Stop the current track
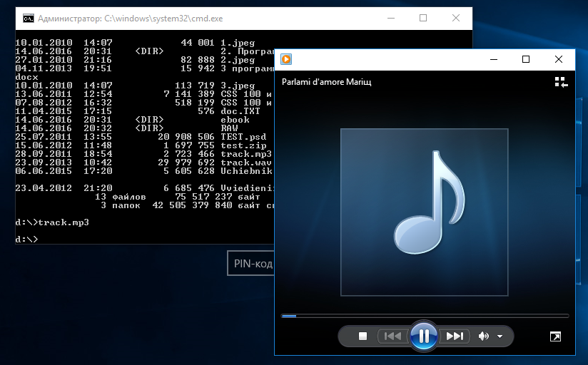588x365 pixels. [363, 336]
